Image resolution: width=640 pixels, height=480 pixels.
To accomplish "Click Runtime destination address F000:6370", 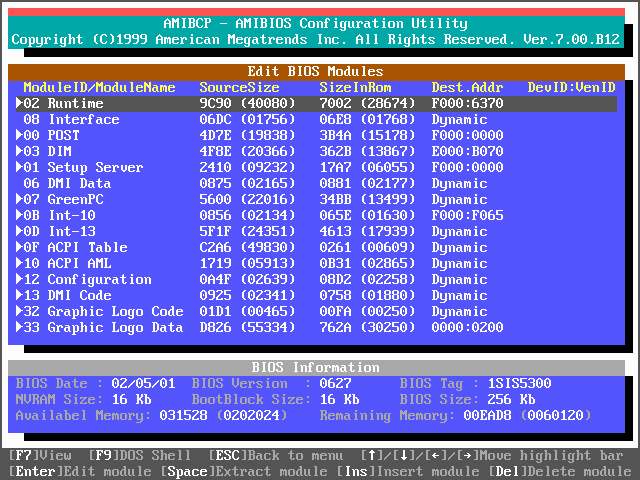I will 467,103.
